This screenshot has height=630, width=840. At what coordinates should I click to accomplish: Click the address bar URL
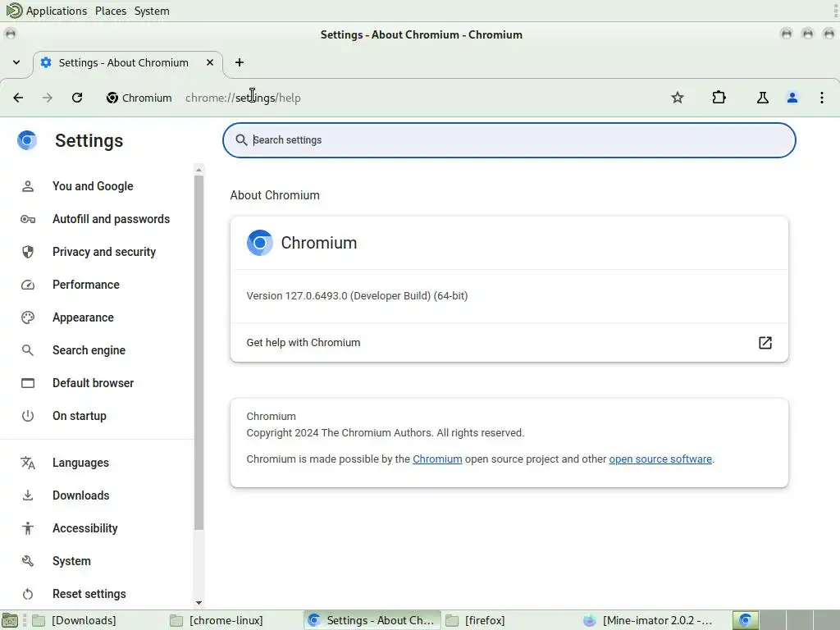[x=243, y=98]
